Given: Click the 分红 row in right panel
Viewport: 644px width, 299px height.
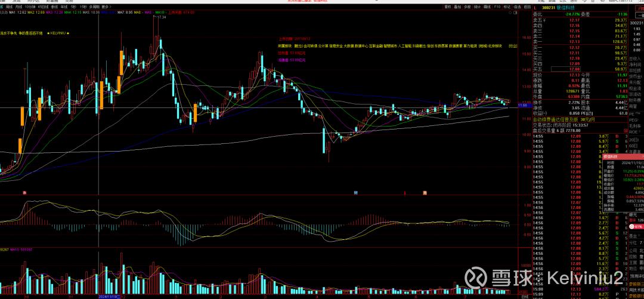Looking at the screenshot, I should [x=636, y=243].
